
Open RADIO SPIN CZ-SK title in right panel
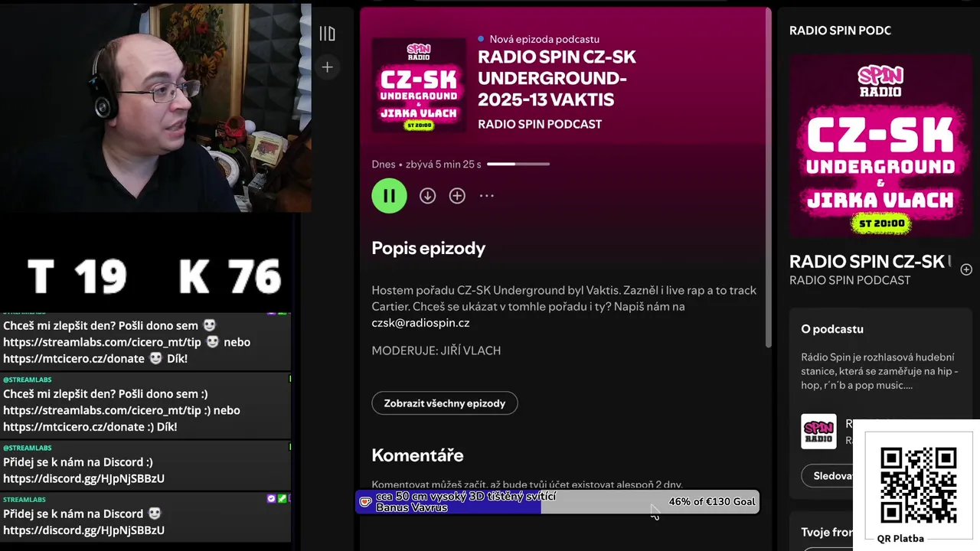[870, 262]
